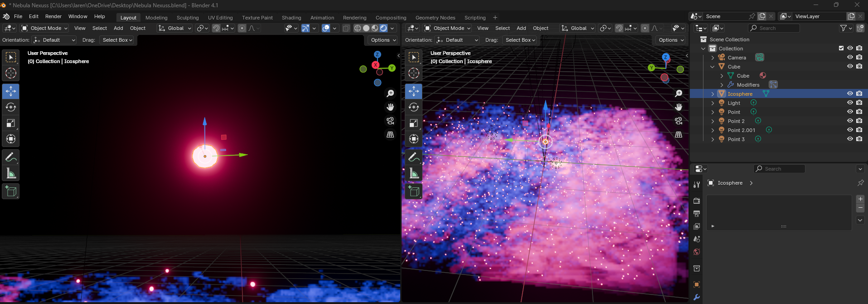The height and width of the screenshot is (304, 868).
Task: Hide the Camera object in viewport
Action: (x=850, y=57)
